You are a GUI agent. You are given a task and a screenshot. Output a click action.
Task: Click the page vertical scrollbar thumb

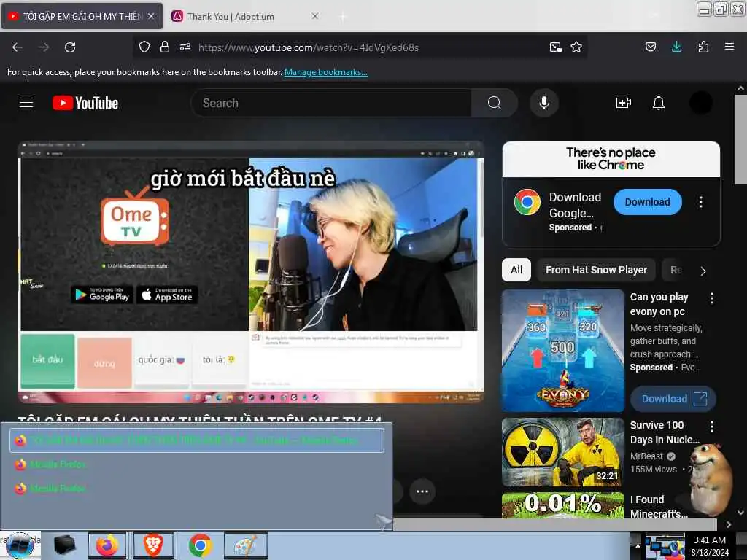(x=740, y=139)
